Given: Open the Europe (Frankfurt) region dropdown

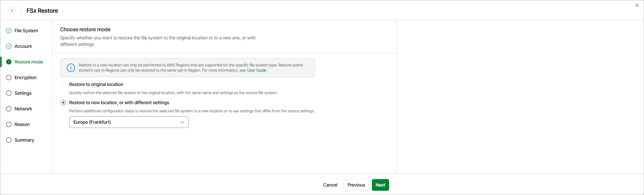Looking at the screenshot, I should coord(129,122).
